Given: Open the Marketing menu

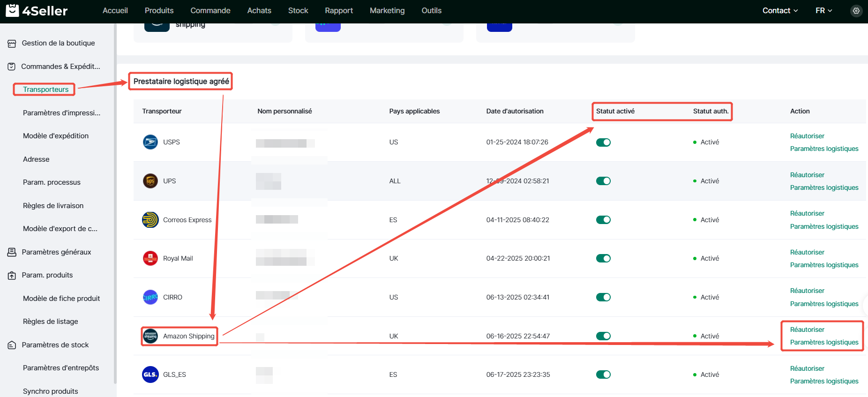Looking at the screenshot, I should pyautogui.click(x=387, y=10).
